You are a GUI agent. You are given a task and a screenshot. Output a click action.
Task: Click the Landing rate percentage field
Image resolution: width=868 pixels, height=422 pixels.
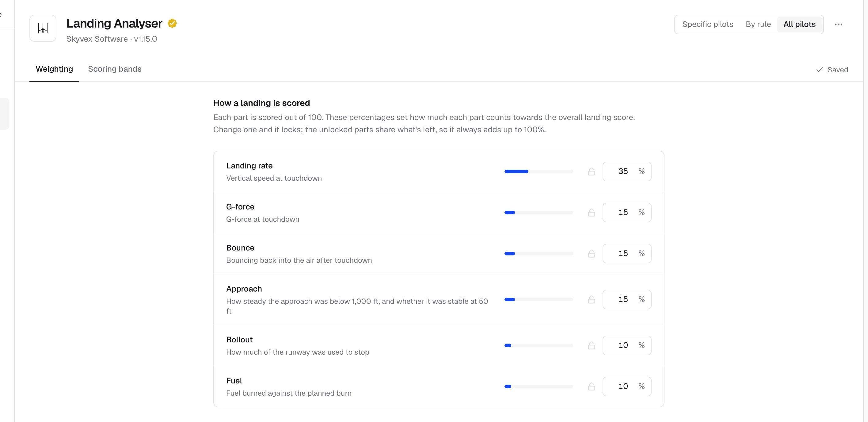[x=627, y=171]
